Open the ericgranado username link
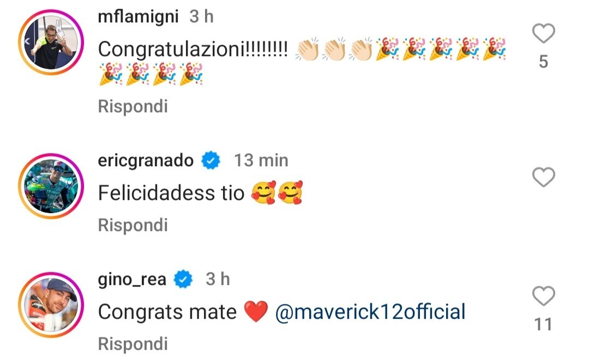 pyautogui.click(x=146, y=160)
